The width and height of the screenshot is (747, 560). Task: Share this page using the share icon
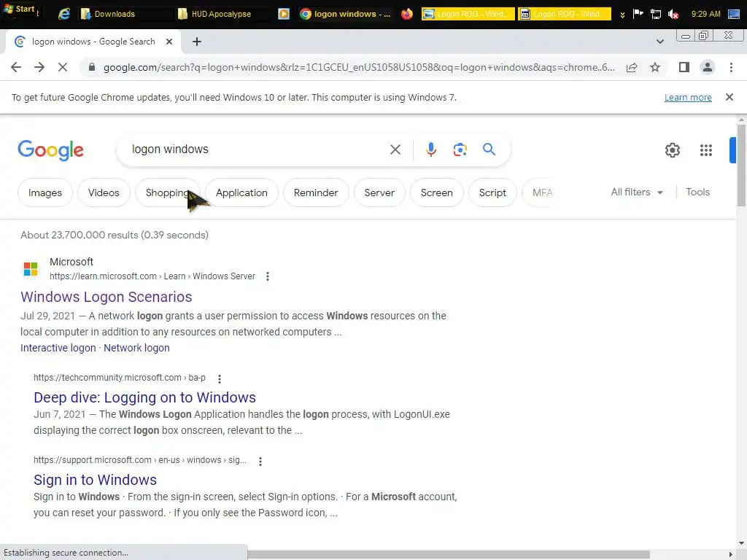[x=632, y=67]
